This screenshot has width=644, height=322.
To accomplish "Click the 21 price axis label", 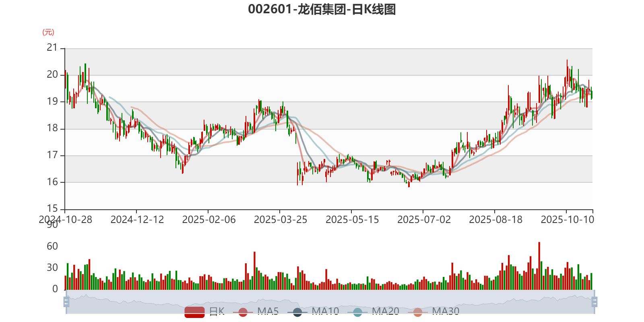I will (x=52, y=47).
